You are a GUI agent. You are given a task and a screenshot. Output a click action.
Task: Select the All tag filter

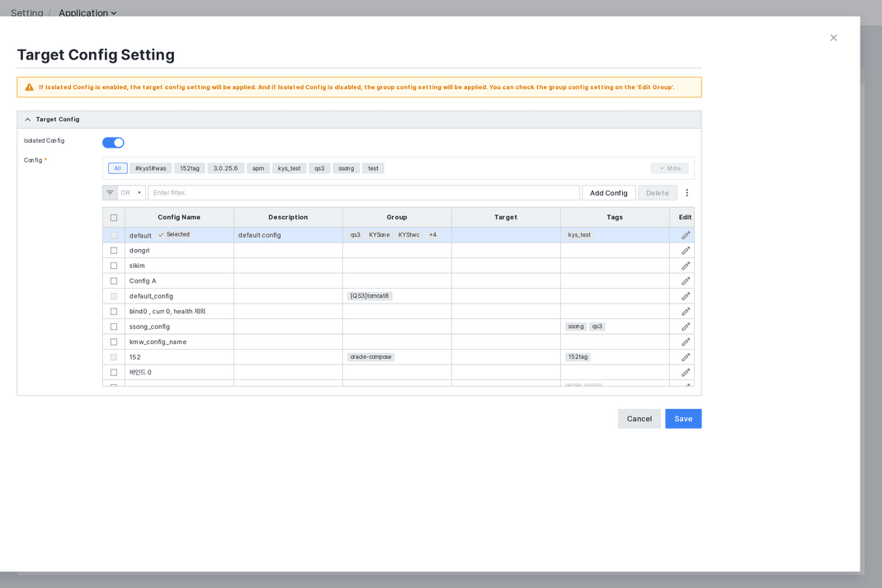pyautogui.click(x=117, y=168)
